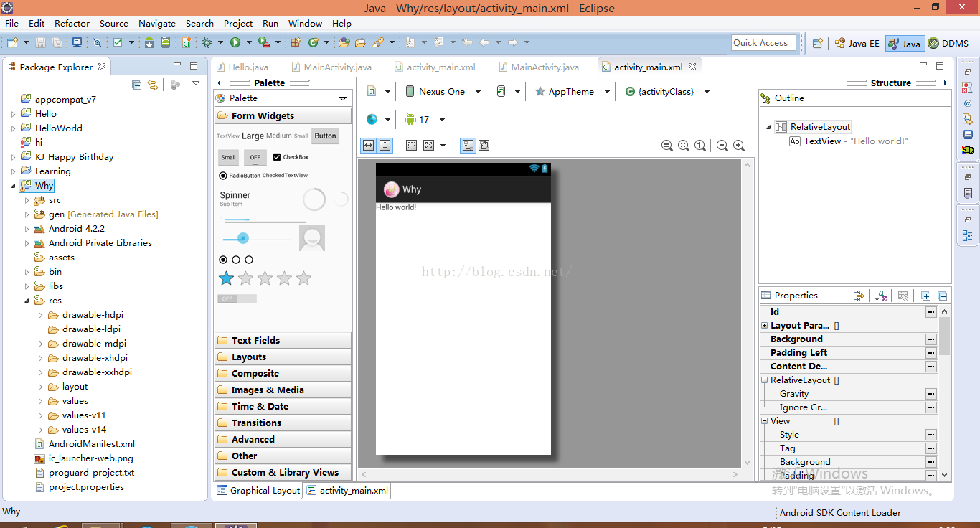Expand the src folder node
Viewport: 980px width, 528px height.
[27, 200]
